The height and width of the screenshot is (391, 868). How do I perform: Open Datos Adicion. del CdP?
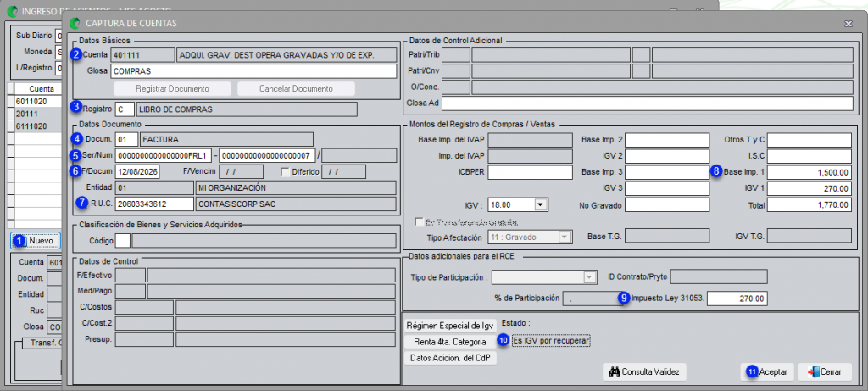[449, 358]
